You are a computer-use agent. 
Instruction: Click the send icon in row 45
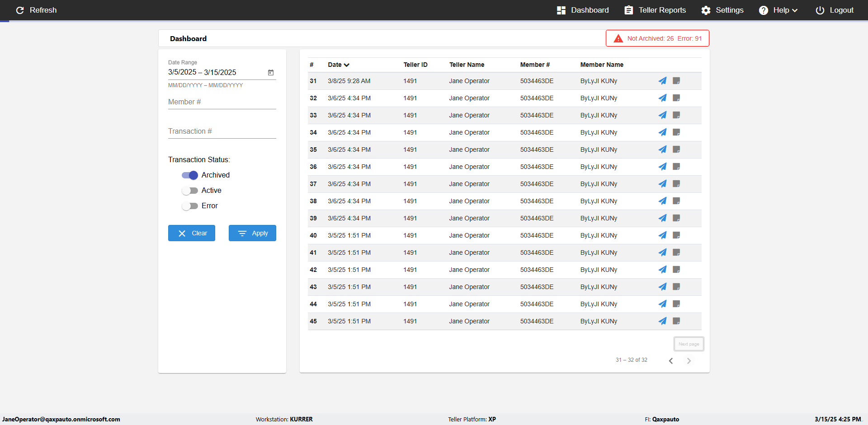[662, 321]
